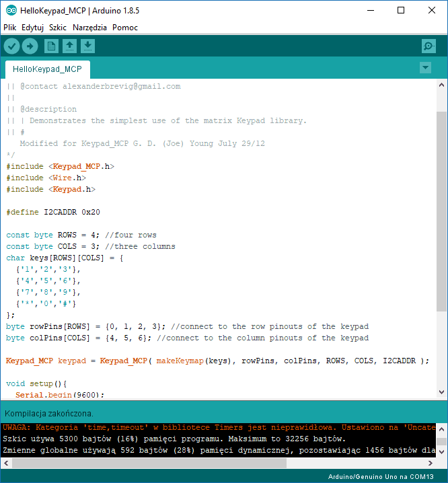Click 'Modified for Keypad_MCP' comment line

tap(142, 143)
